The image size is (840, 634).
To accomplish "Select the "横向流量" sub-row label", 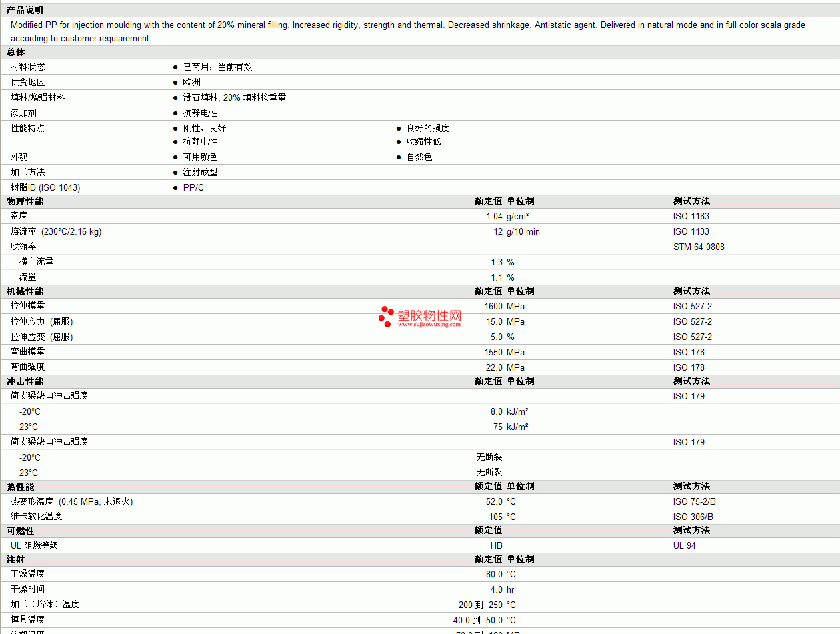I will tap(37, 261).
